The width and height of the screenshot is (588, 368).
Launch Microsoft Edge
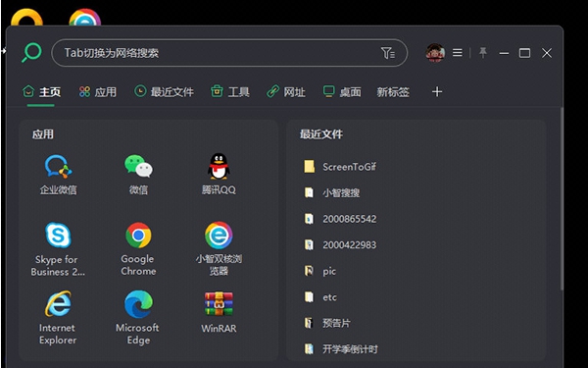pos(138,318)
